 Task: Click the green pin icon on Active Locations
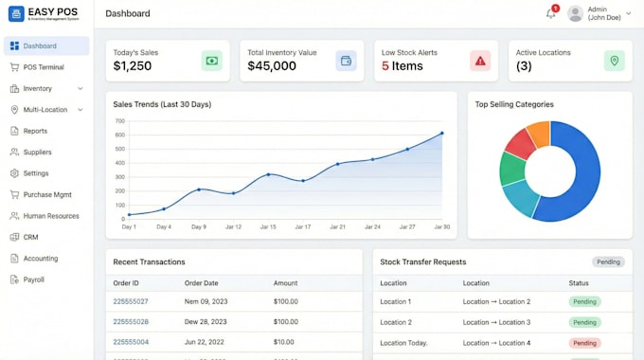pos(615,61)
